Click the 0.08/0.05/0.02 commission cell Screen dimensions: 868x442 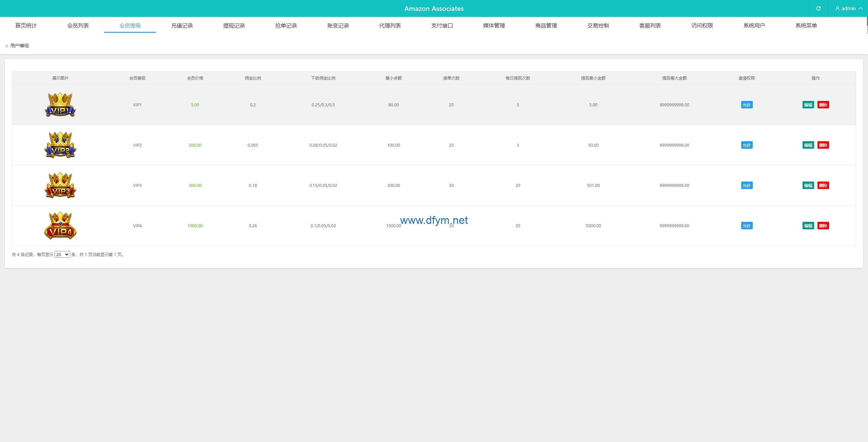(x=323, y=145)
